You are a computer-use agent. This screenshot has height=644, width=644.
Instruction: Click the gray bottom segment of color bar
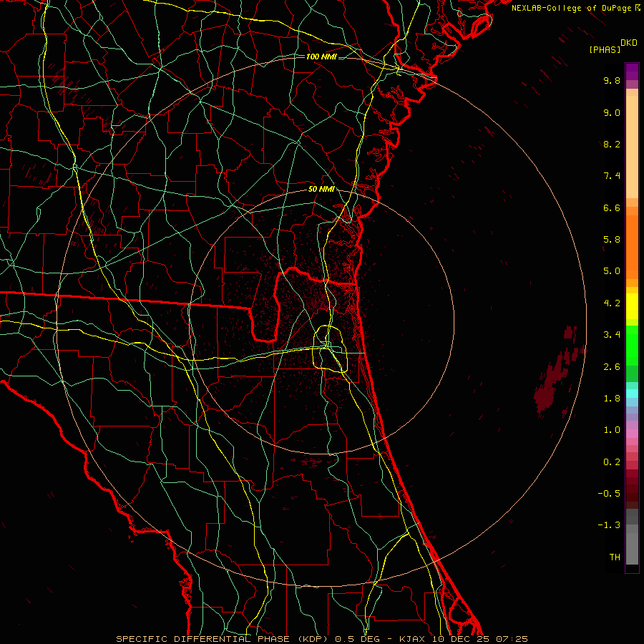[x=632, y=548]
